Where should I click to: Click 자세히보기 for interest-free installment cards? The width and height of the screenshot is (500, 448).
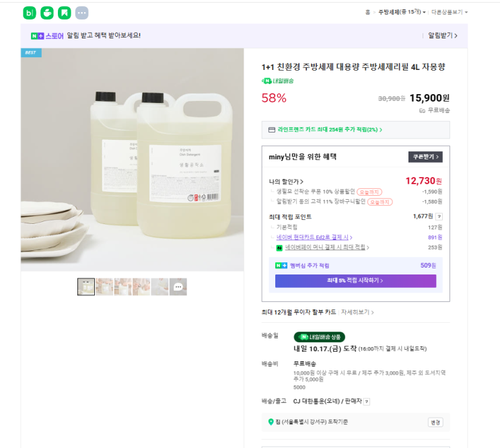pos(357,312)
